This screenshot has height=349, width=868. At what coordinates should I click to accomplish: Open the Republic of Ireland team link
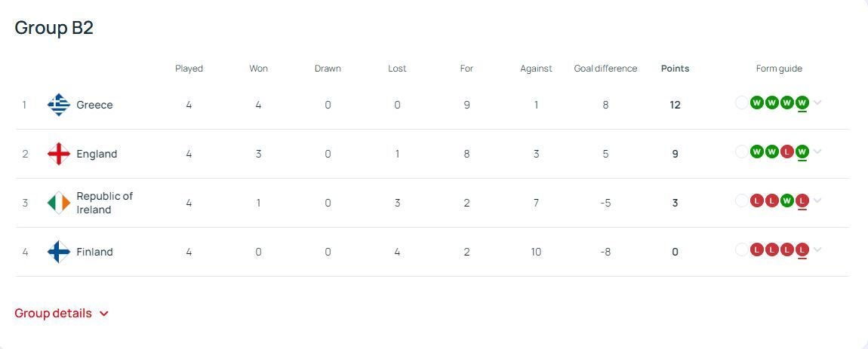(x=105, y=203)
